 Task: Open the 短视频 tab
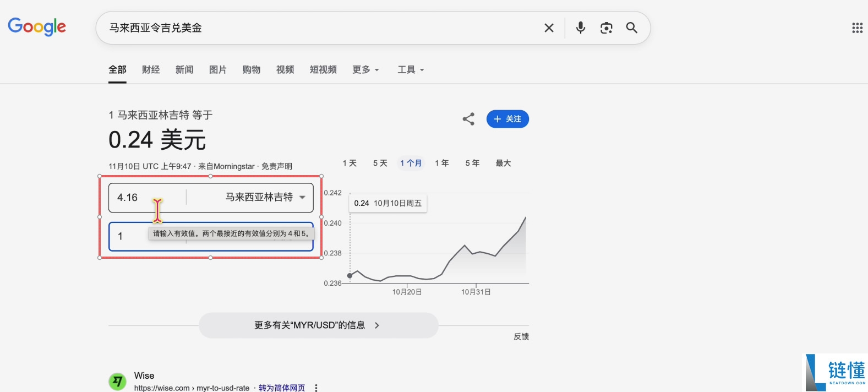click(323, 69)
